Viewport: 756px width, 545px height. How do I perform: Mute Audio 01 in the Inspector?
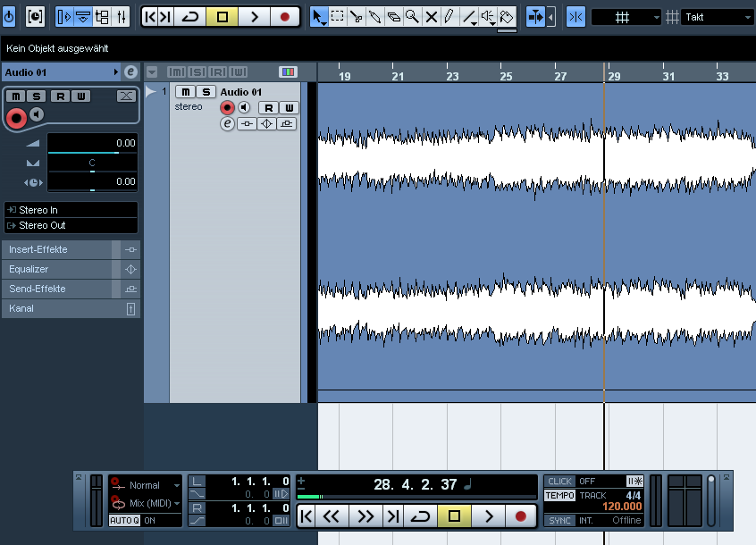16,96
